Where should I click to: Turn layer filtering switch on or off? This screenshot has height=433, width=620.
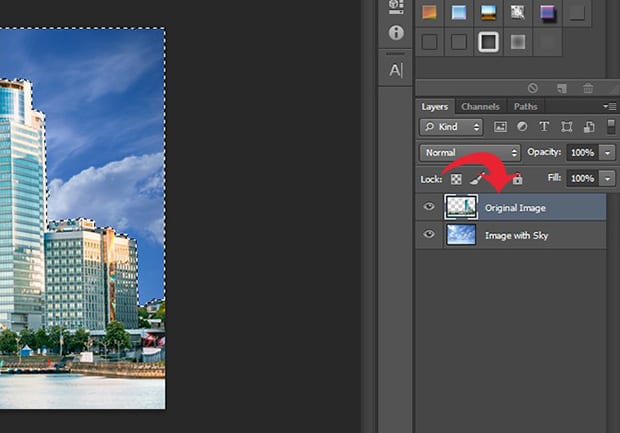[x=611, y=127]
